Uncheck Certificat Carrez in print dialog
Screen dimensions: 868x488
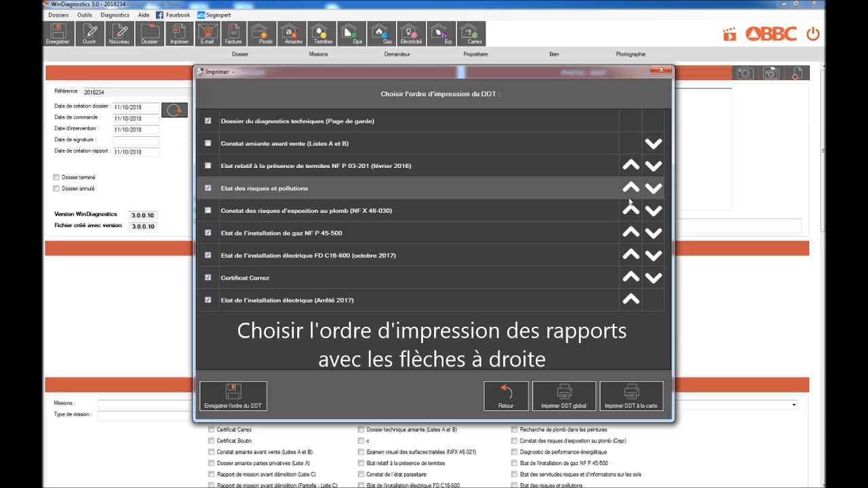click(208, 277)
